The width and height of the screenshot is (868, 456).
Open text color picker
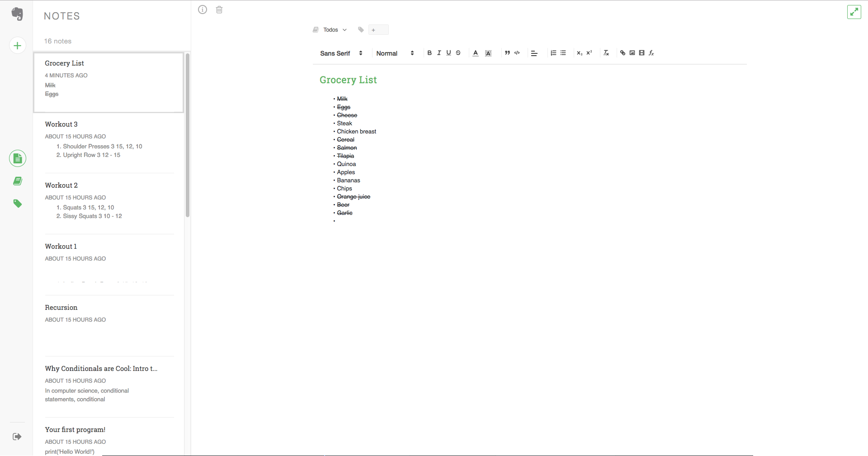click(x=476, y=53)
